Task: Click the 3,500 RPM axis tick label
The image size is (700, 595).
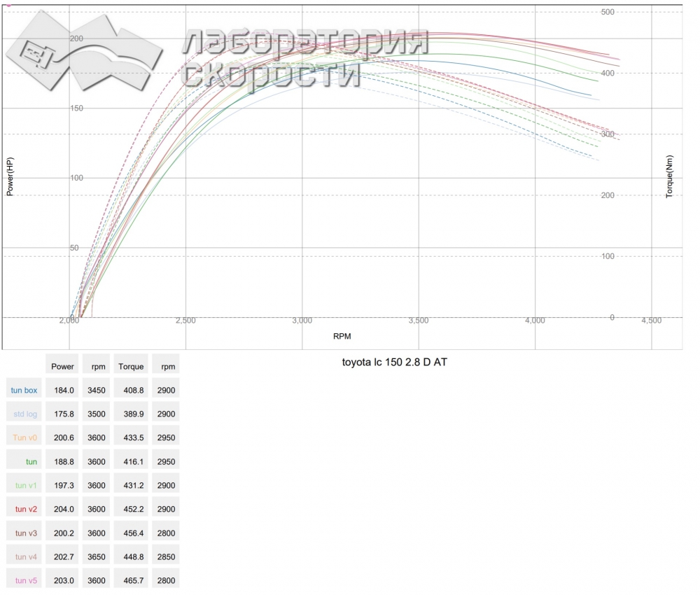Action: click(419, 321)
